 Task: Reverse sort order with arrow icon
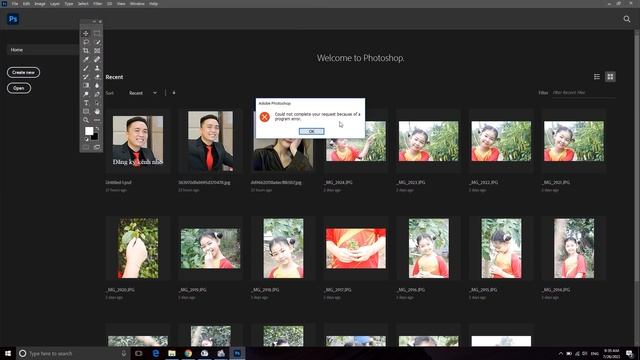(x=174, y=93)
